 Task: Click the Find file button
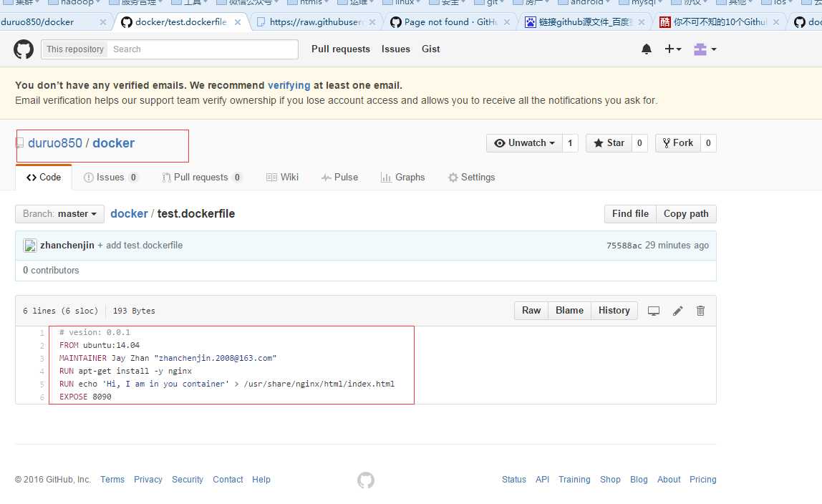pos(630,214)
